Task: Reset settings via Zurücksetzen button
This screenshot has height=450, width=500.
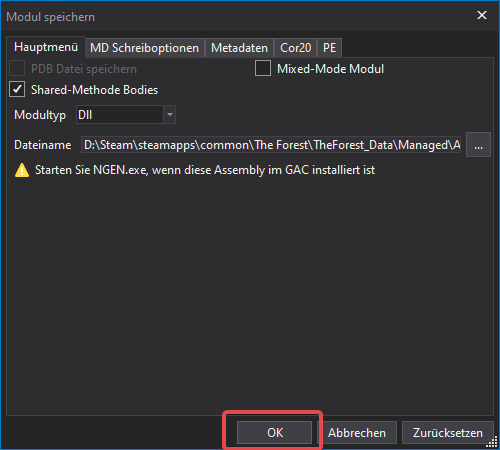Action: point(448,433)
